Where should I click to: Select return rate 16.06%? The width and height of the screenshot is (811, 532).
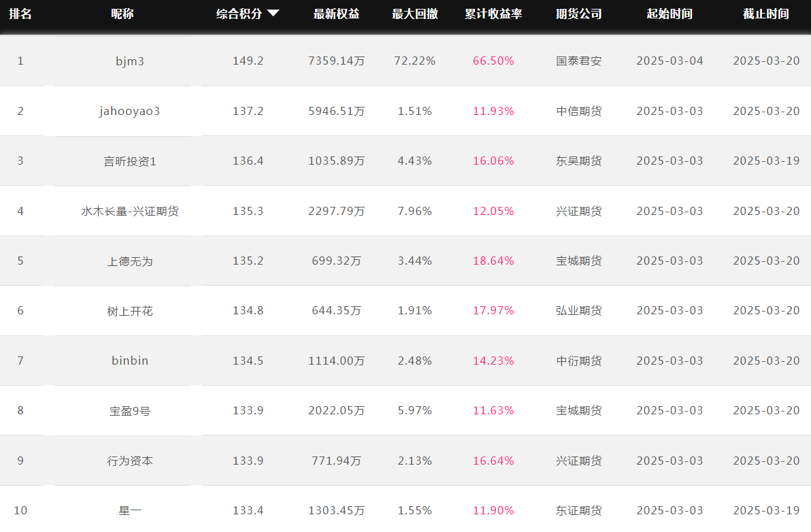click(x=493, y=161)
